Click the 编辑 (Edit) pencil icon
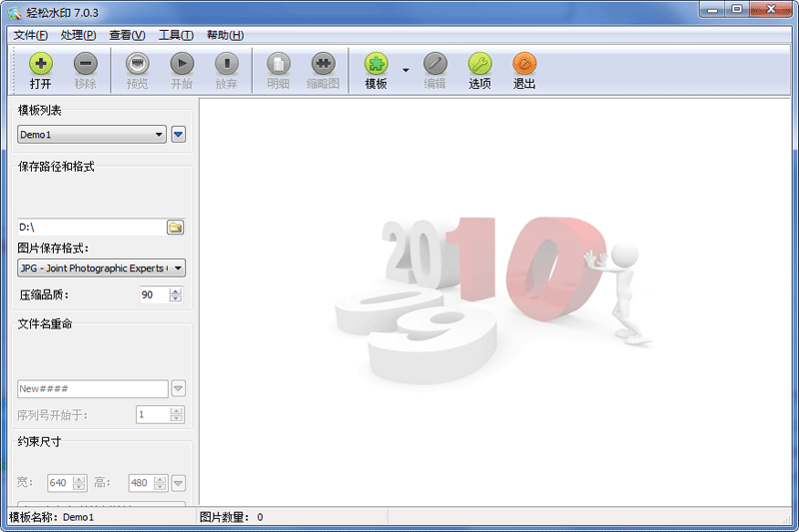799x532 pixels. point(434,64)
